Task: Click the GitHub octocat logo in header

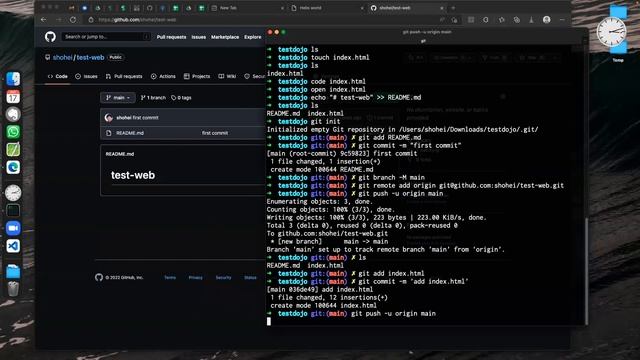Action: coord(50,37)
